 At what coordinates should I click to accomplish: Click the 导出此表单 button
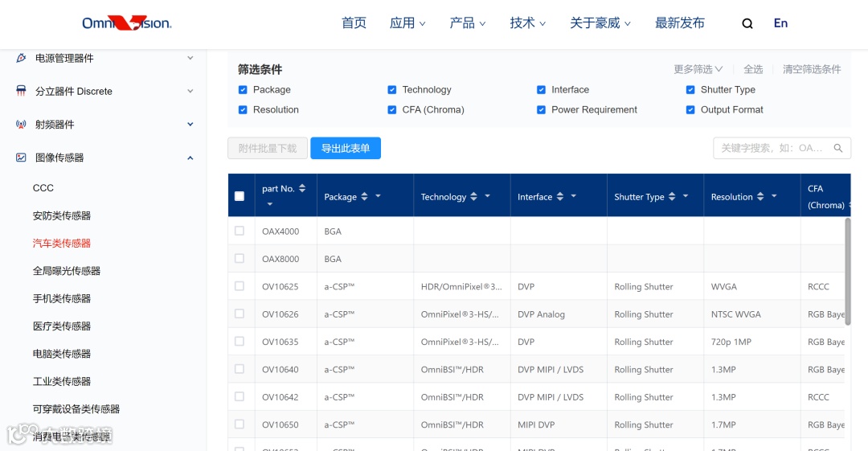[x=346, y=148]
